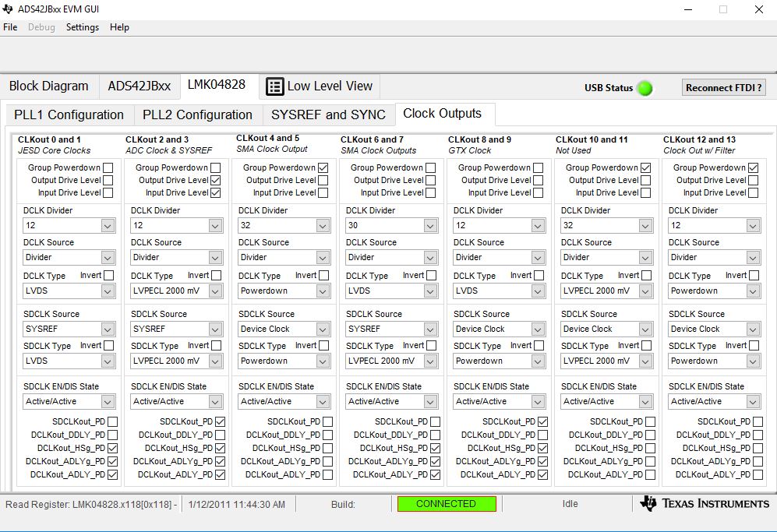Open SDCLK Source dropdown for CLKout 0 and 1

click(x=108, y=329)
